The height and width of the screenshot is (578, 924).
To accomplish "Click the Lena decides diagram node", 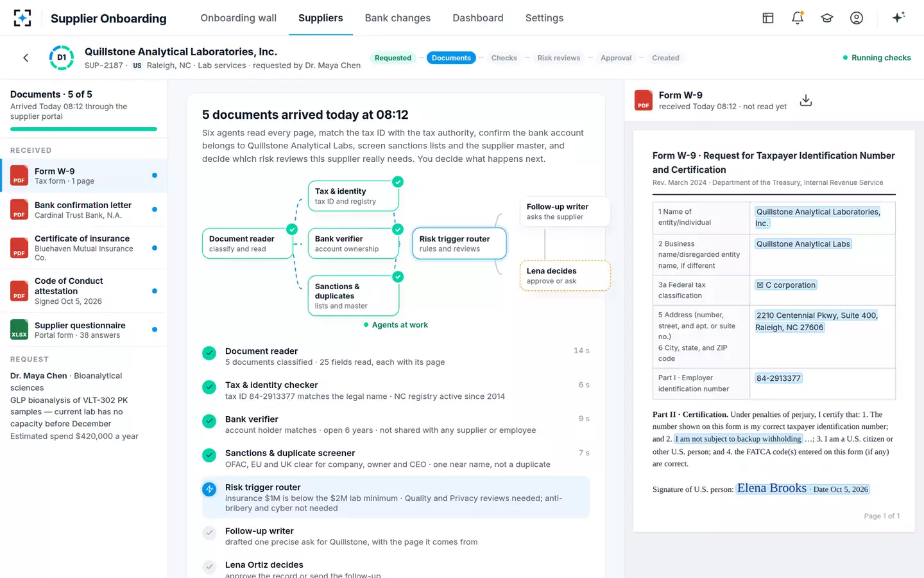I will (x=565, y=276).
